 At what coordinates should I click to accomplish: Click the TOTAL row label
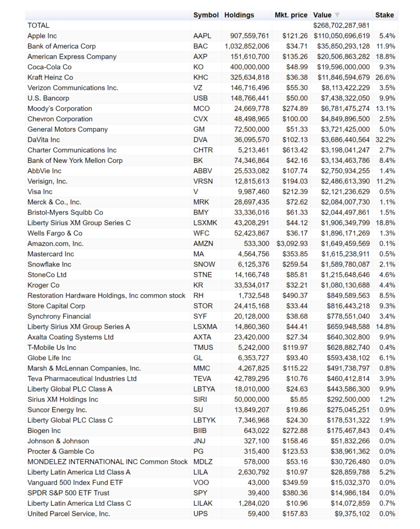38,25
